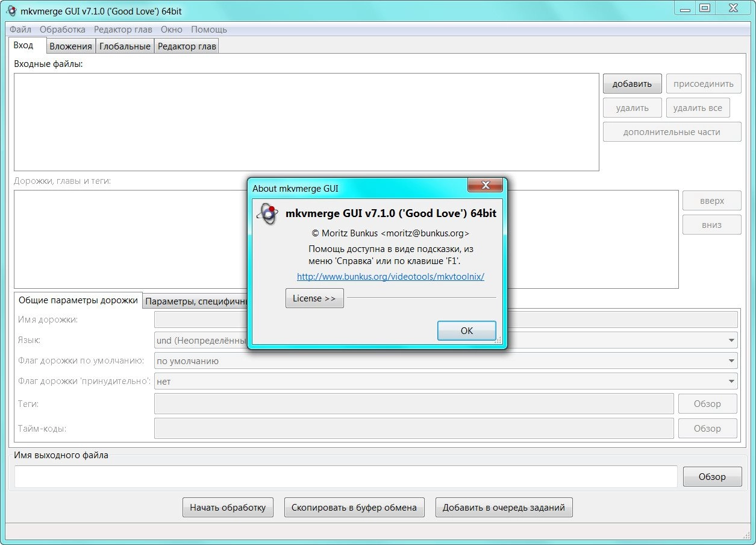Select the Параметры, специфичные tab

(x=196, y=301)
